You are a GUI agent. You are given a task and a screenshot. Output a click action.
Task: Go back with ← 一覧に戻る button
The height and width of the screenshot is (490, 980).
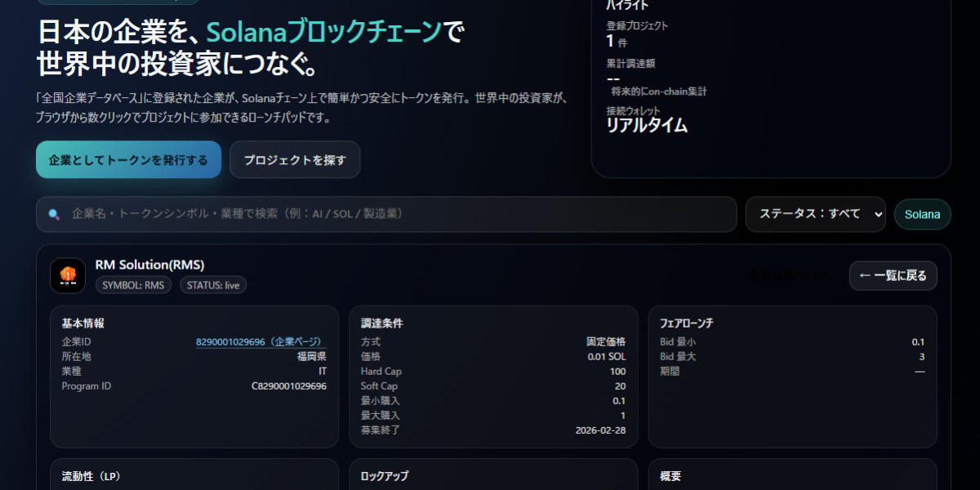click(893, 276)
